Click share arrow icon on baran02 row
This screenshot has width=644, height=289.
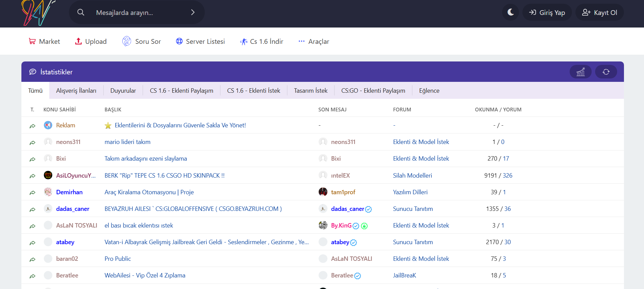click(33, 259)
